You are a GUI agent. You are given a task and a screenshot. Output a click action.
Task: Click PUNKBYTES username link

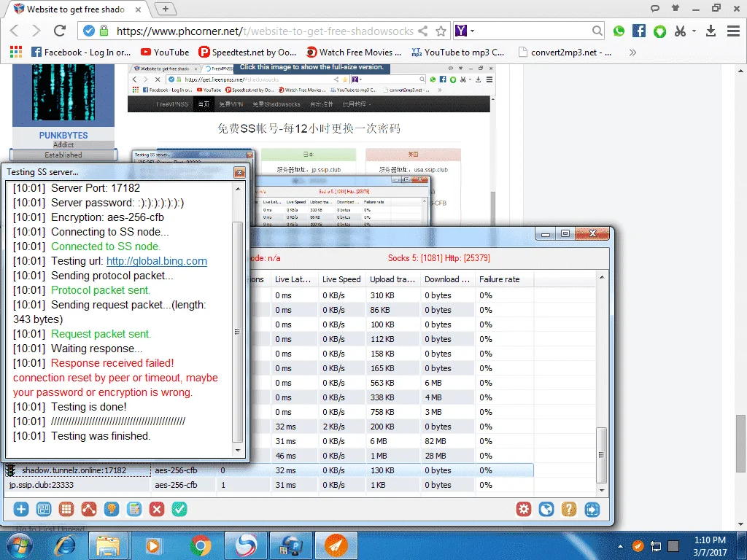pyautogui.click(x=63, y=135)
